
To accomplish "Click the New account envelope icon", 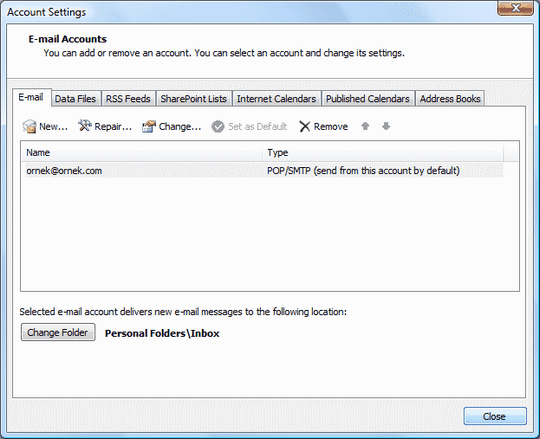I will [29, 126].
